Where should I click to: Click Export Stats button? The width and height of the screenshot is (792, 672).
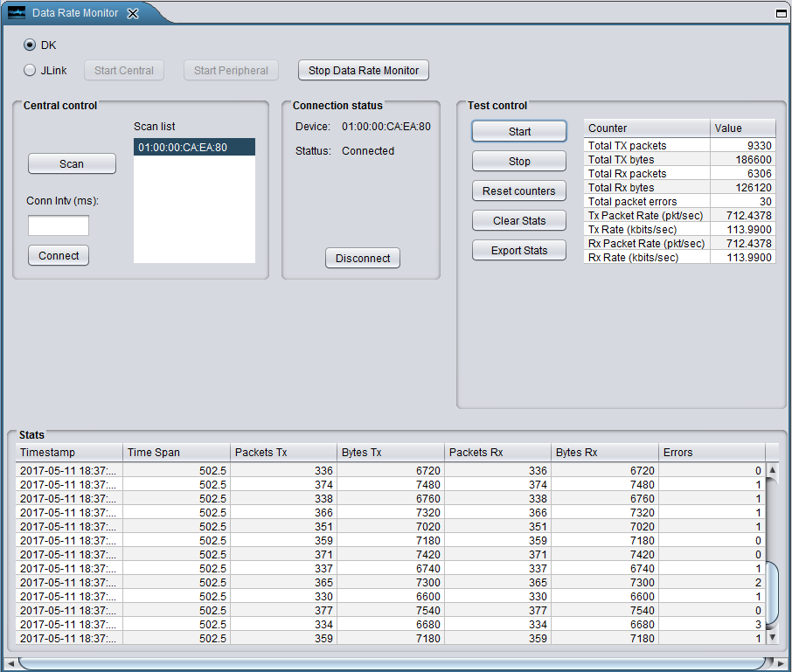tap(518, 251)
